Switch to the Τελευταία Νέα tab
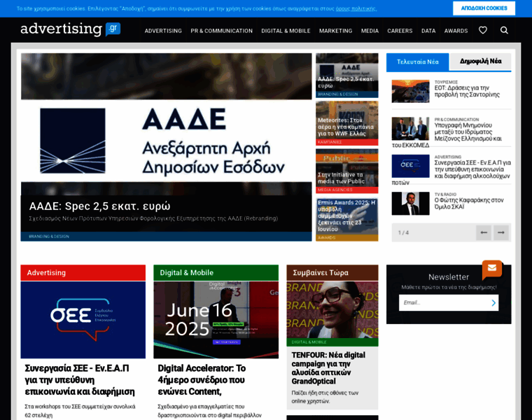Image resolution: width=532 pixels, height=420 pixels. (418, 62)
